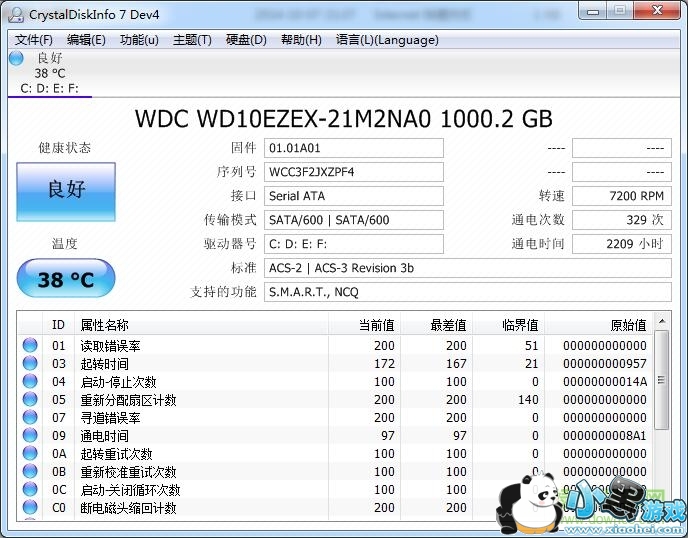Image resolution: width=688 pixels, height=538 pixels.
Task: Open the 语言(L)(Language) menu
Action: [387, 40]
